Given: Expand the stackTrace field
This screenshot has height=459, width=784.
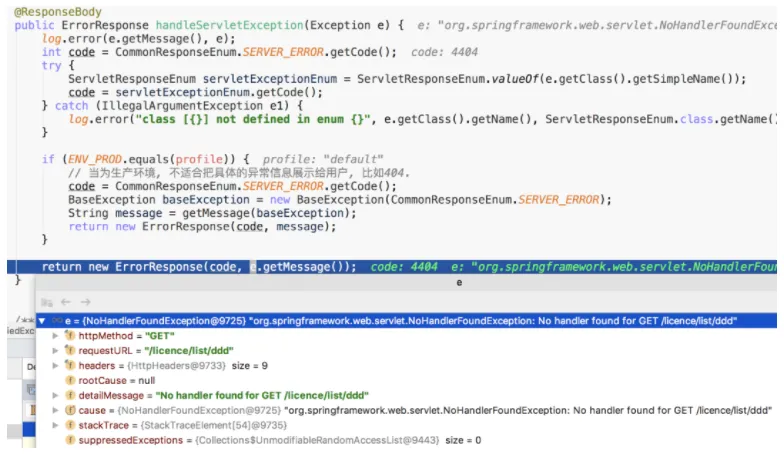Looking at the screenshot, I should pos(56,426).
